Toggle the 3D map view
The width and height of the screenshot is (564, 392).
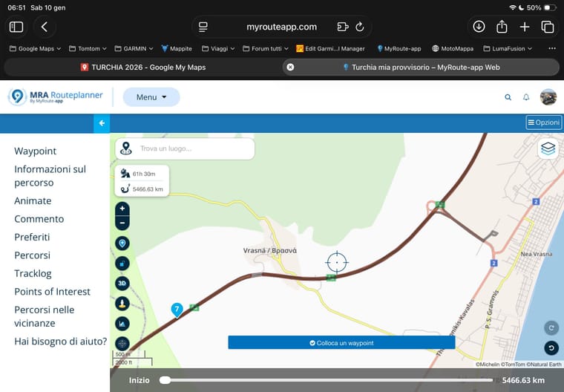coord(122,283)
